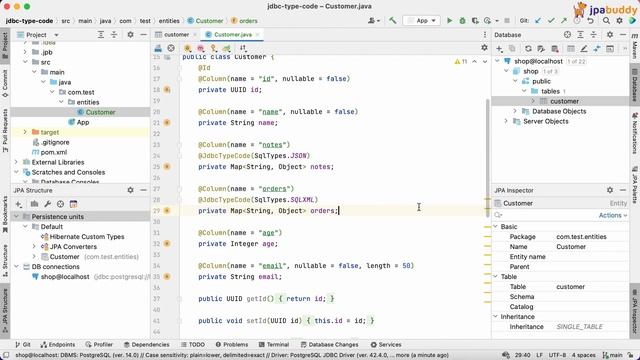Refresh the Database panel
640x360 pixels.
(528, 49)
